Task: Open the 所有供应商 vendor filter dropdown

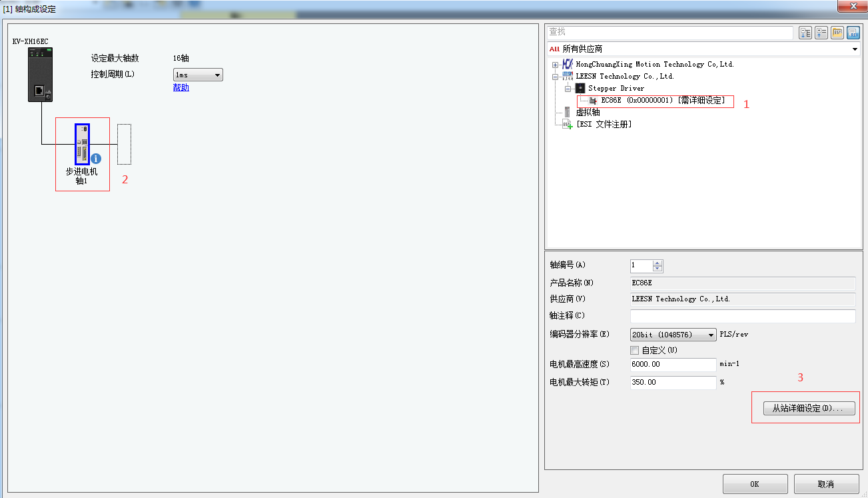Action: [x=703, y=49]
